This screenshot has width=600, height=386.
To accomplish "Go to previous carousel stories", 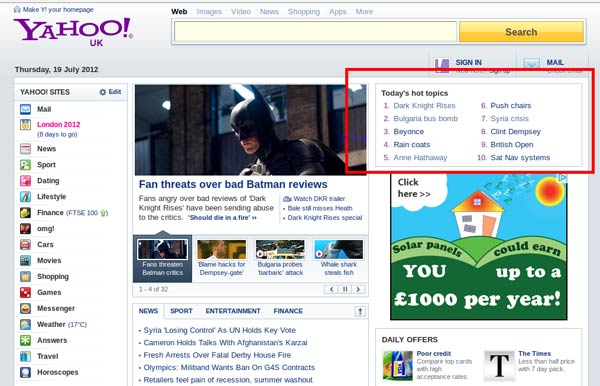I will pos(331,289).
